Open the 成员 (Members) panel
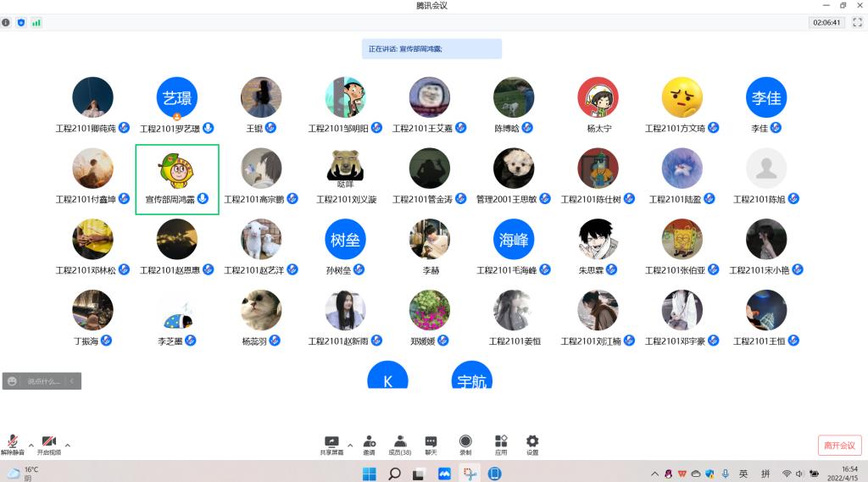Viewport: 868px width, 482px height. click(x=399, y=445)
